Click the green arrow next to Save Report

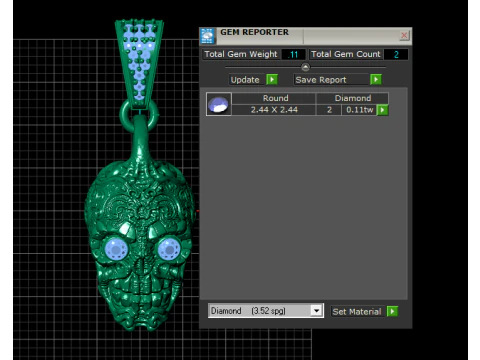pyautogui.click(x=376, y=80)
